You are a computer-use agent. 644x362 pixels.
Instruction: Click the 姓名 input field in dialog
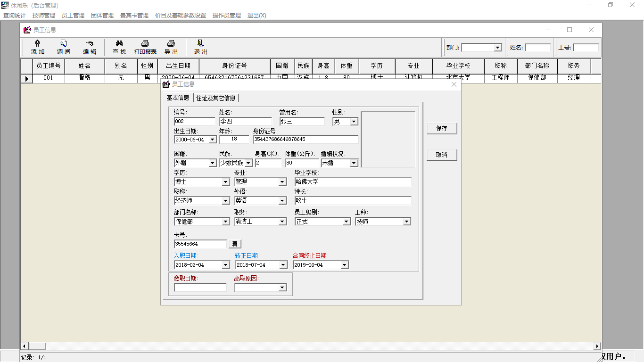[245, 122]
